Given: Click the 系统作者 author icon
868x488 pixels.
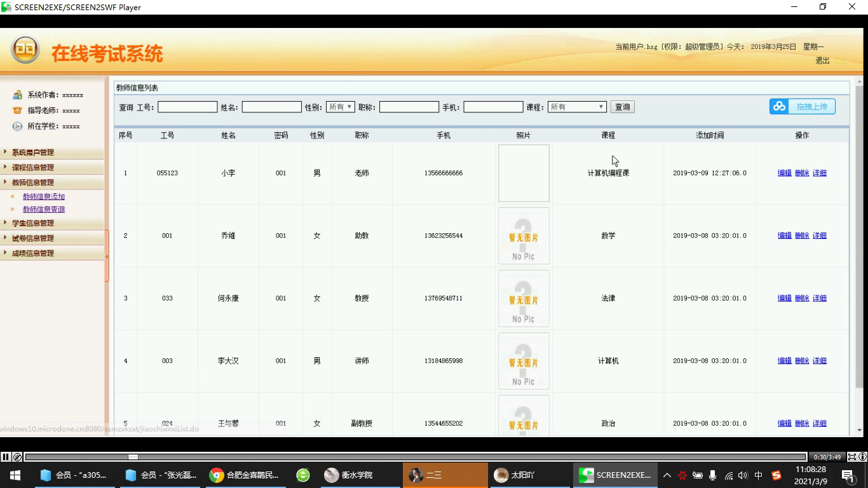Looking at the screenshot, I should point(18,95).
